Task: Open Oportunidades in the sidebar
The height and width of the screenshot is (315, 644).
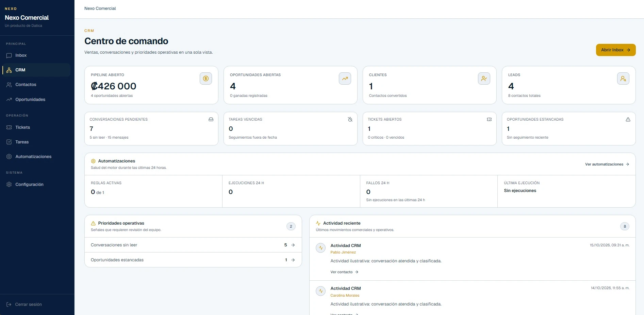Action: [x=36, y=100]
